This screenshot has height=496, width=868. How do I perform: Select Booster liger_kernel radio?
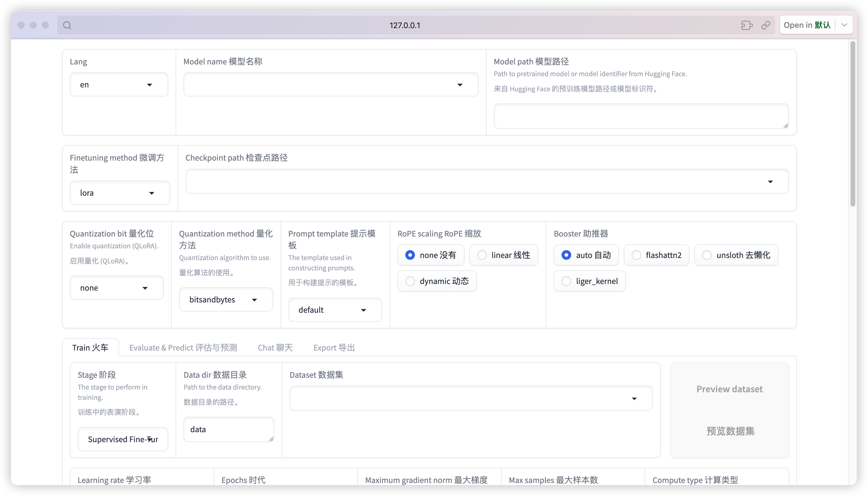coord(590,281)
